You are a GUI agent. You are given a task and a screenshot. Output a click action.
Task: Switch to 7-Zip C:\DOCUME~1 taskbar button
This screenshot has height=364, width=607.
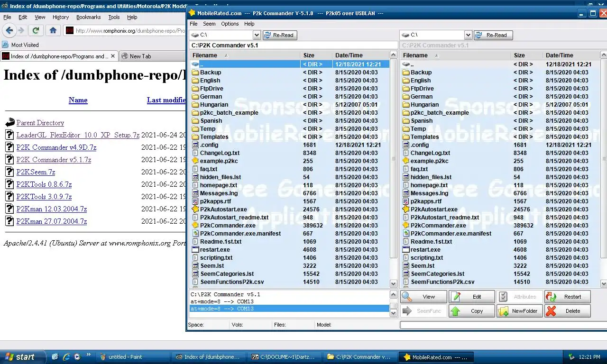(x=285, y=357)
